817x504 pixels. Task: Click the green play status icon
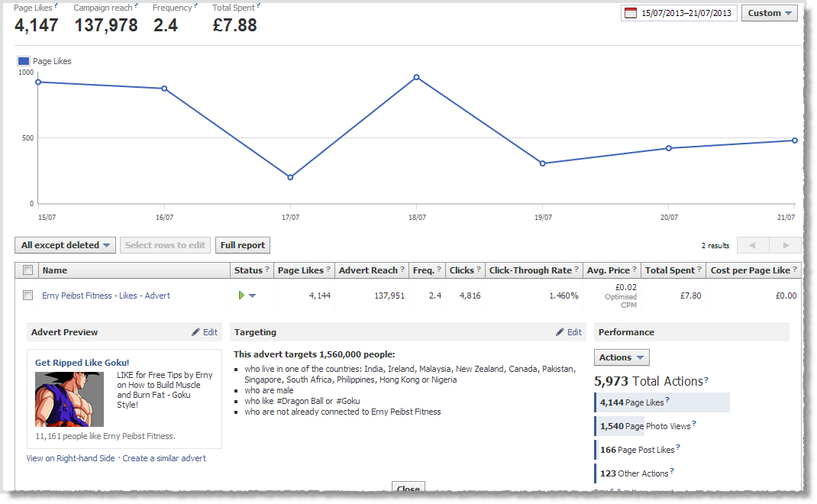click(241, 296)
